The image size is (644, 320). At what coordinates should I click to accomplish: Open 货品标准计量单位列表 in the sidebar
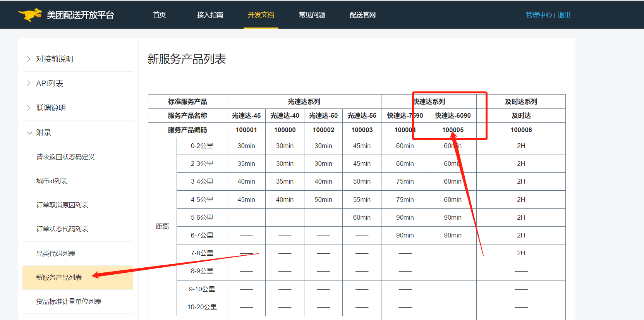[x=69, y=301]
